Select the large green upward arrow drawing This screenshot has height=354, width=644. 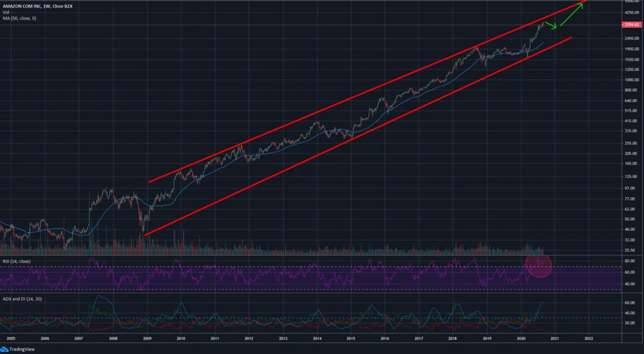(x=572, y=15)
